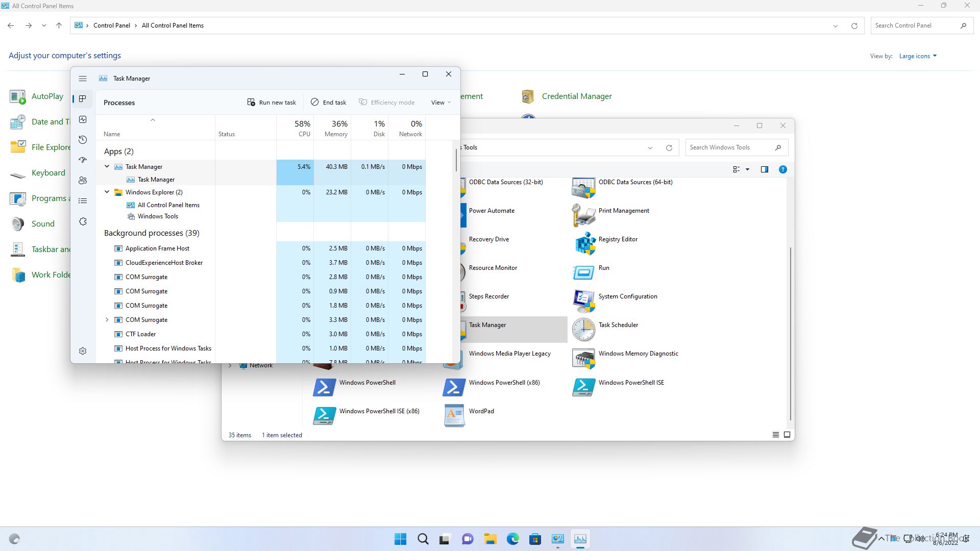This screenshot has height=551, width=980.
Task: Click Task Manager vertical scrollbar thumb
Action: coord(456,160)
